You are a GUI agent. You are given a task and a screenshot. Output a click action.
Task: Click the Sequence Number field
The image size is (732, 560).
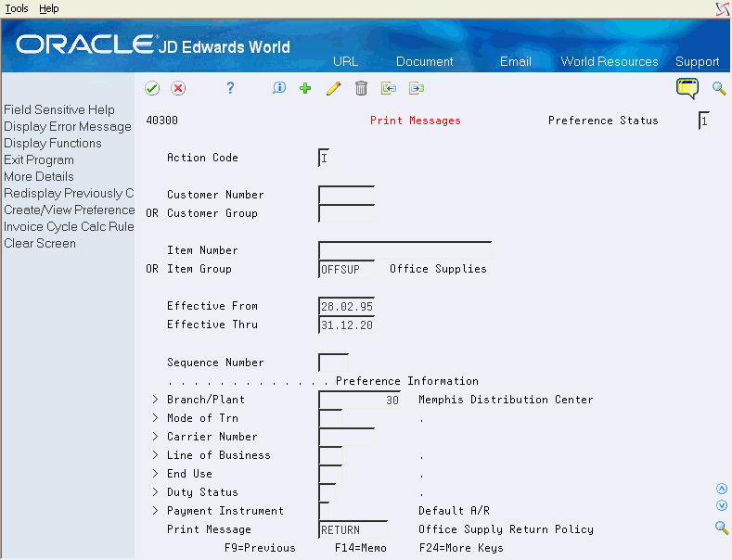333,363
